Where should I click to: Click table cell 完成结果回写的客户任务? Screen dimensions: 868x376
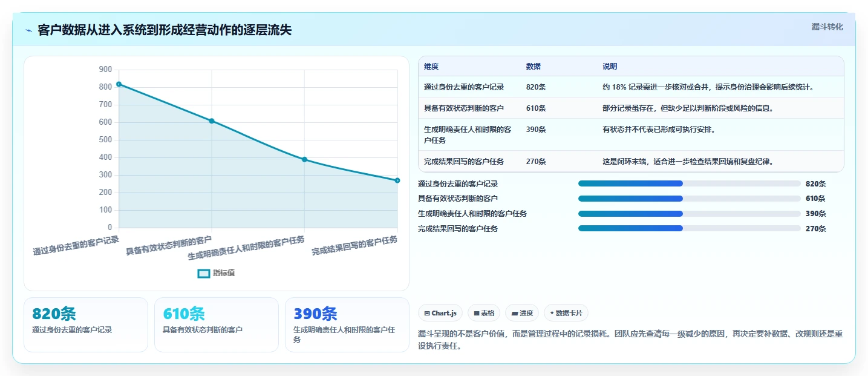[464, 162]
